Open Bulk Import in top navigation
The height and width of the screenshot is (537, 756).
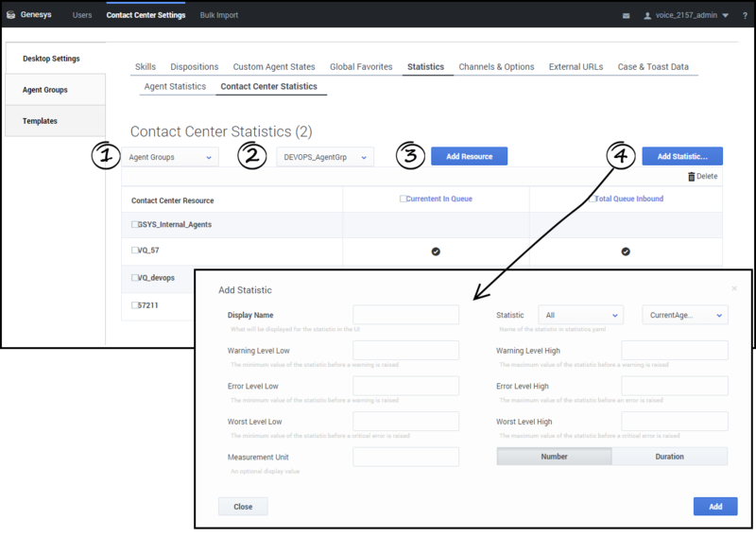coord(219,16)
